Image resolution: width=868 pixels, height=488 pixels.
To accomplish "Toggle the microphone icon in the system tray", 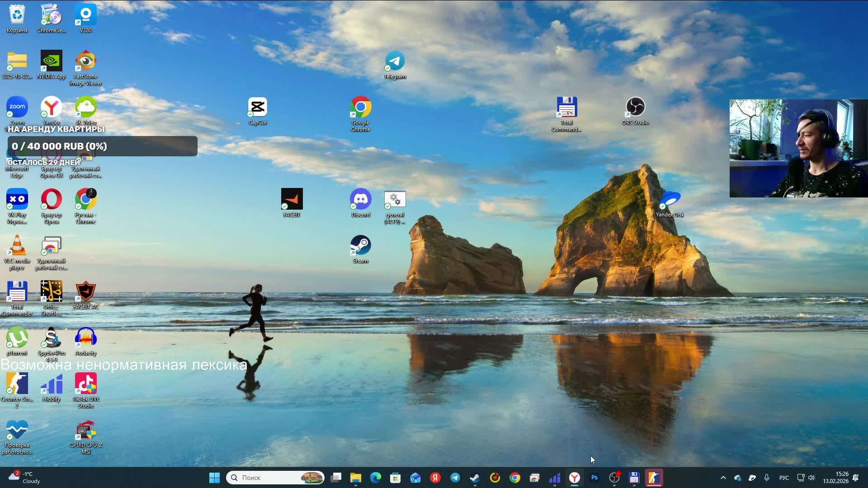I will [767, 478].
